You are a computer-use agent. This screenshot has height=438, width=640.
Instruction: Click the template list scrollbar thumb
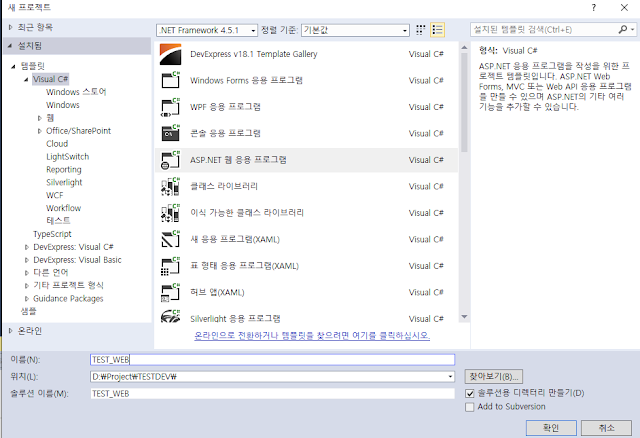click(x=464, y=102)
